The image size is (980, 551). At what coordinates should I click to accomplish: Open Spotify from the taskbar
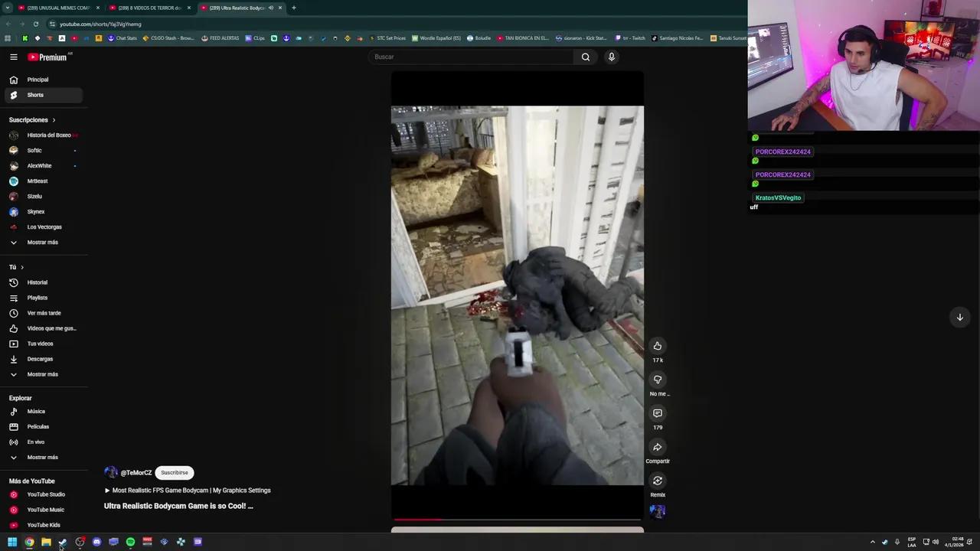[130, 542]
